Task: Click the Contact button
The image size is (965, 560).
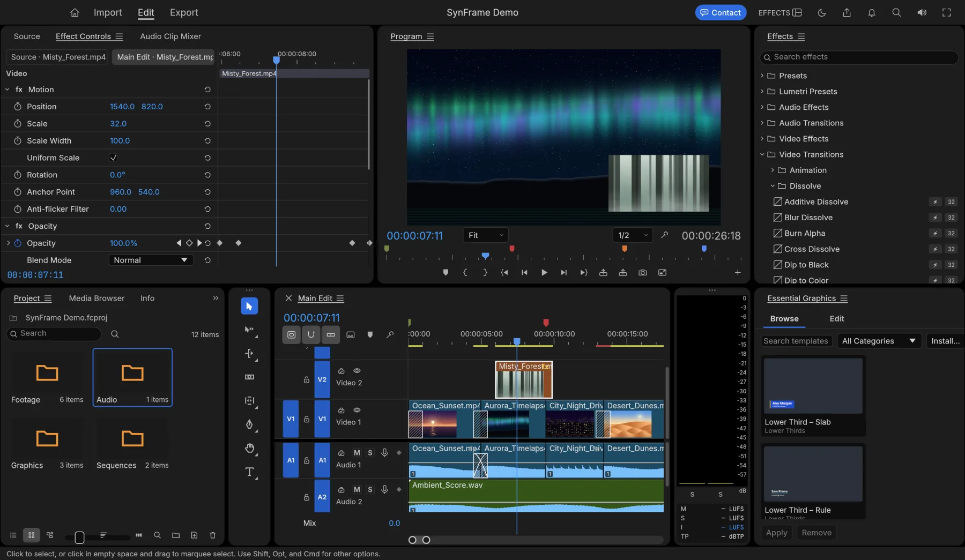Action: coord(721,12)
